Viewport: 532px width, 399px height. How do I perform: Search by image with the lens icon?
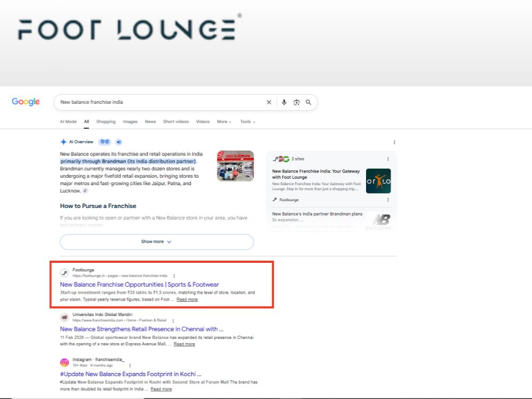pyautogui.click(x=296, y=102)
